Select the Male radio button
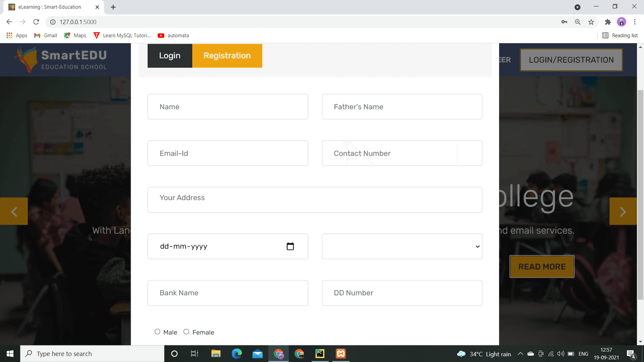This screenshot has height=362, width=644. (157, 332)
